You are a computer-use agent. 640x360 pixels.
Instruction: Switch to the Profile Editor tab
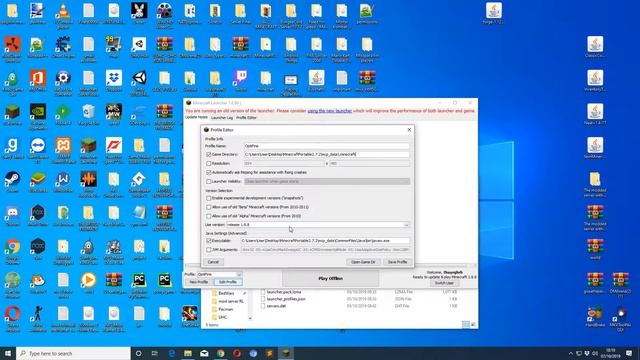point(246,118)
